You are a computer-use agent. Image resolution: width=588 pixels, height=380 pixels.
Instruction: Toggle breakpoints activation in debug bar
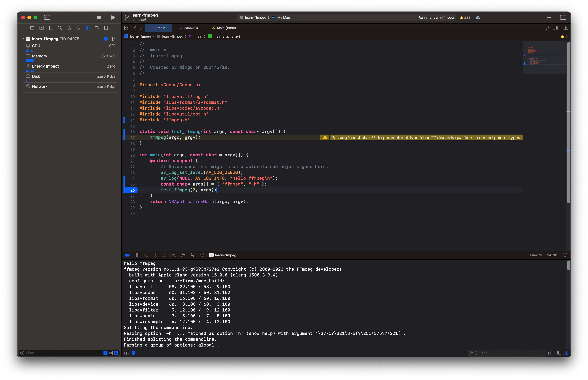[127, 255]
